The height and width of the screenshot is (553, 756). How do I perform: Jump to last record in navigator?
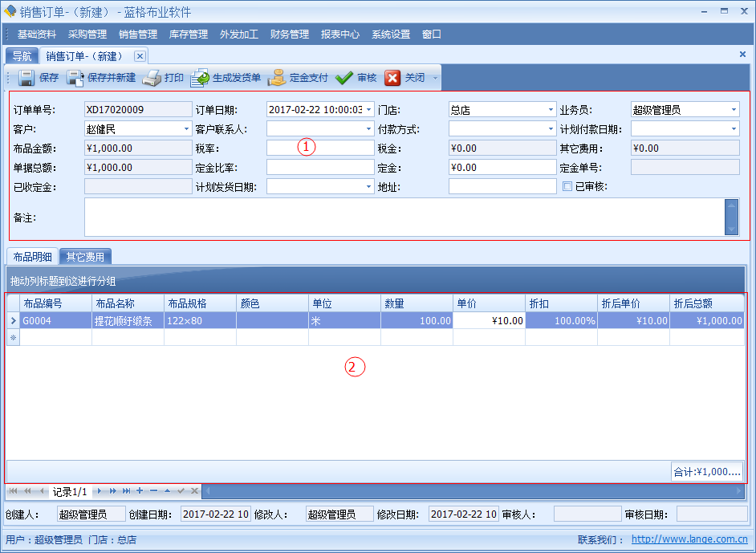[126, 490]
